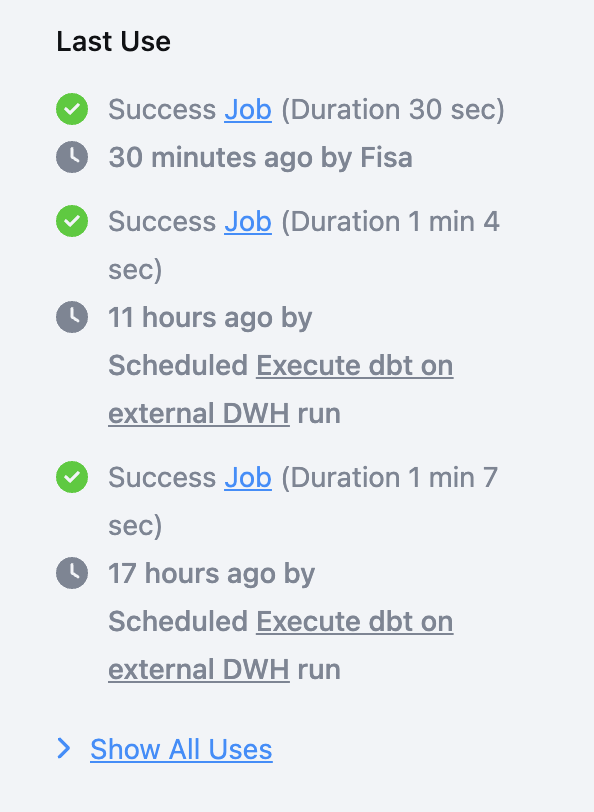594x812 pixels.
Task: Click the clock icon next to 17 hours ago
Action: pos(72,573)
